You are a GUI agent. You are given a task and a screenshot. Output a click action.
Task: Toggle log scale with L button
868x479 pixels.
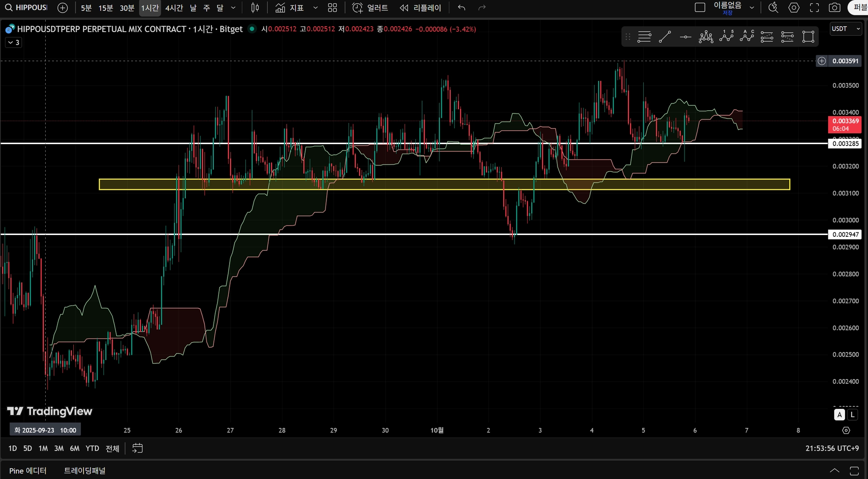coord(852,414)
